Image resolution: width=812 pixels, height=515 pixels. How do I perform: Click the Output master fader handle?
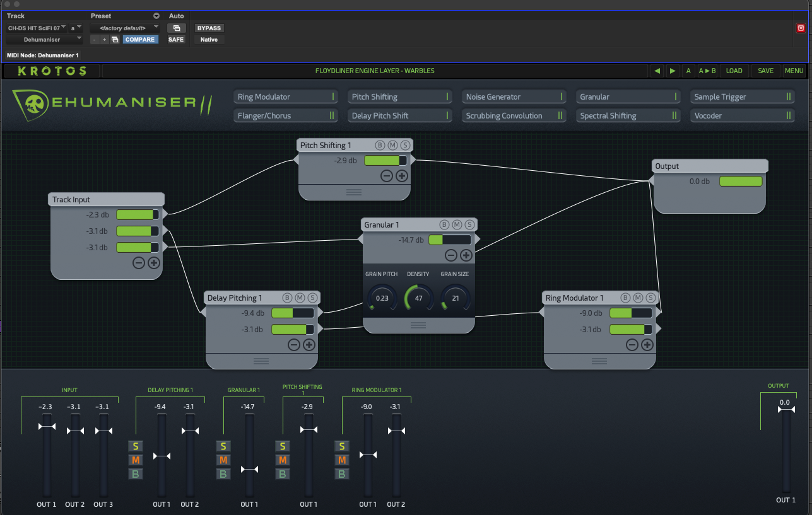(786, 410)
